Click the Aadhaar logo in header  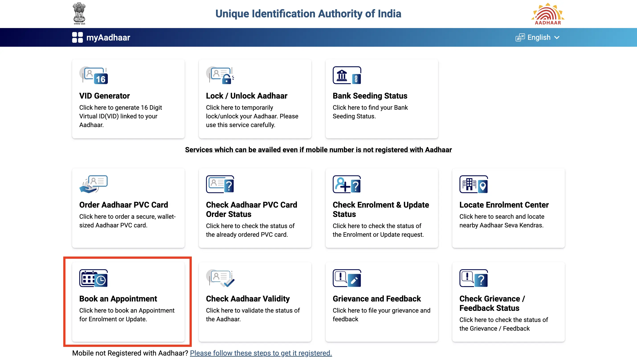(548, 14)
